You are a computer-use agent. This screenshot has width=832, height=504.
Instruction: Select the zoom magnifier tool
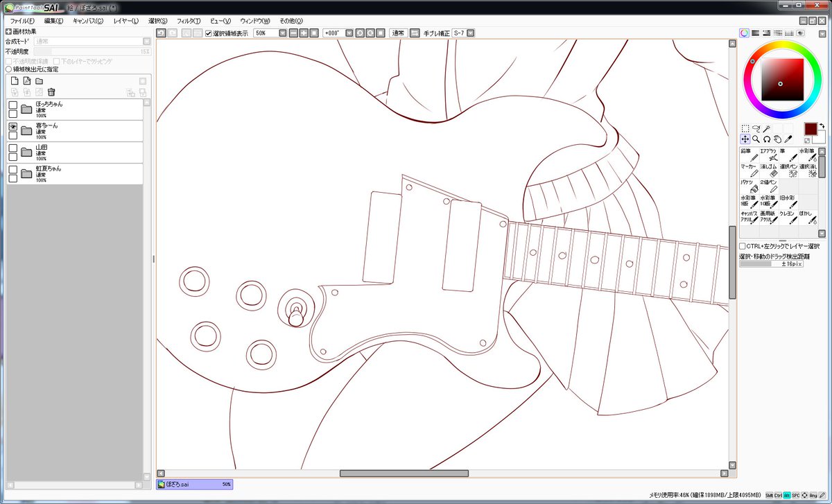coord(756,139)
